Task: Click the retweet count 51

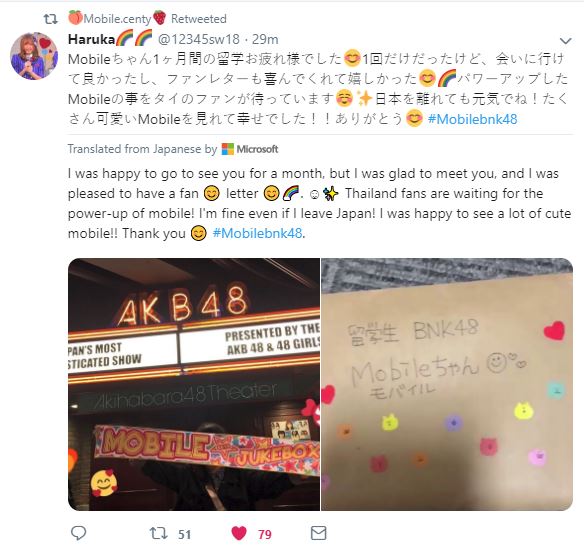Action: (x=184, y=534)
